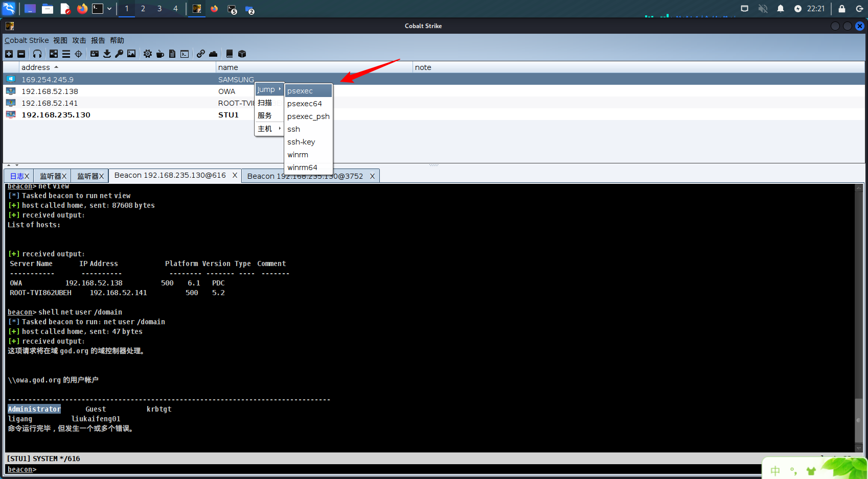The image size is (868, 479).
Task: Choose psexec64 from jump submenu
Action: pos(308,104)
